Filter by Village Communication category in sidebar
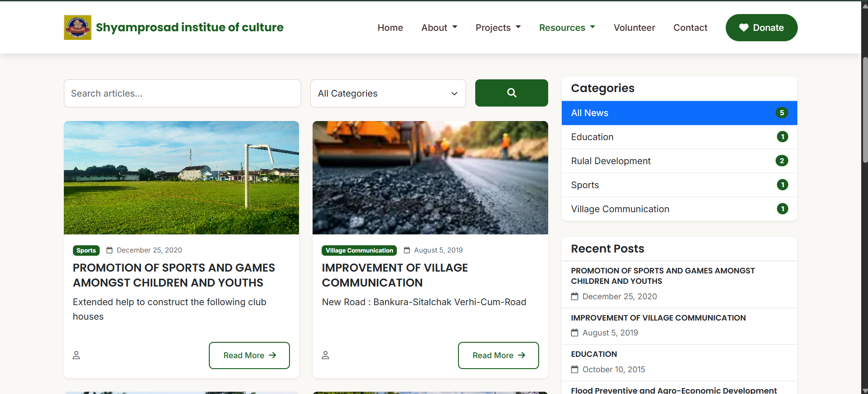 679,209
